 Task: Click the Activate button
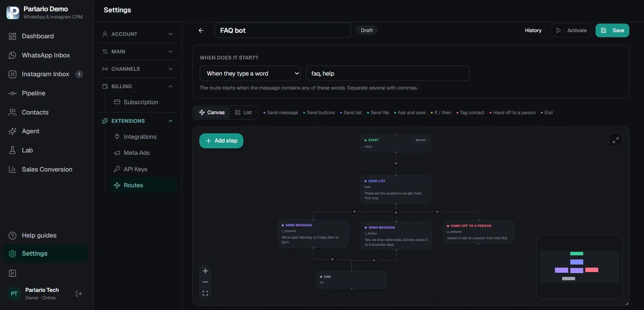pyautogui.click(x=571, y=30)
